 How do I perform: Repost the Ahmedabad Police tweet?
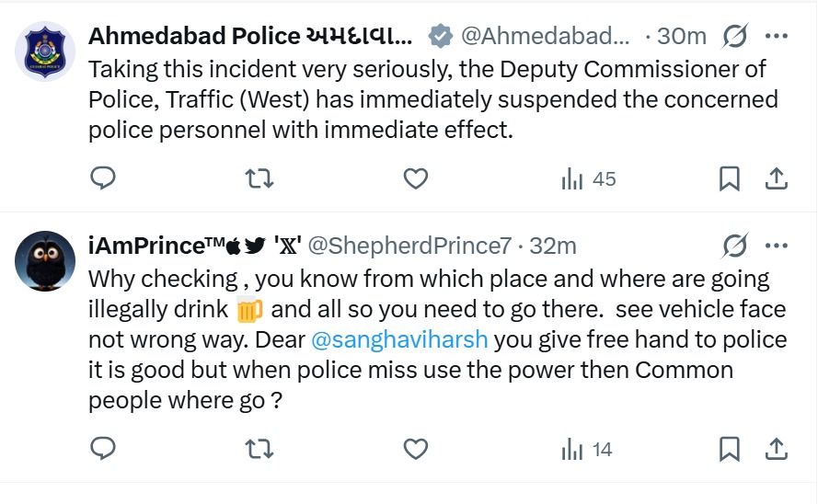tap(260, 178)
